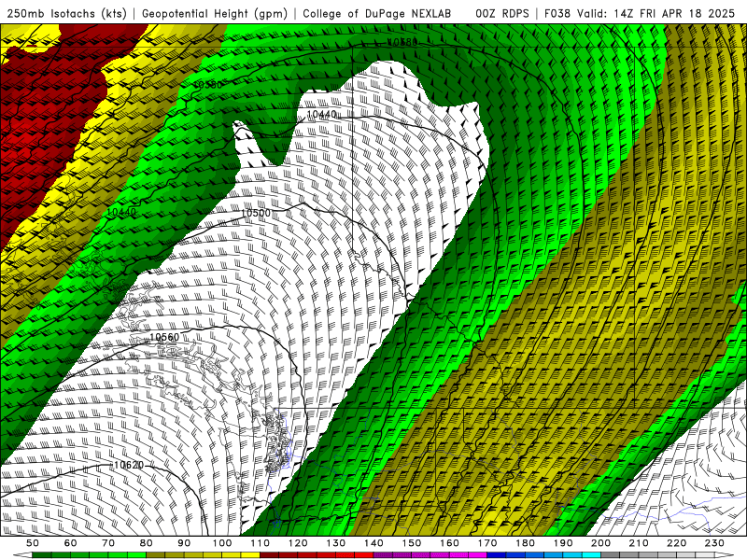Click the dark gray swatch just after 200

tap(611, 555)
